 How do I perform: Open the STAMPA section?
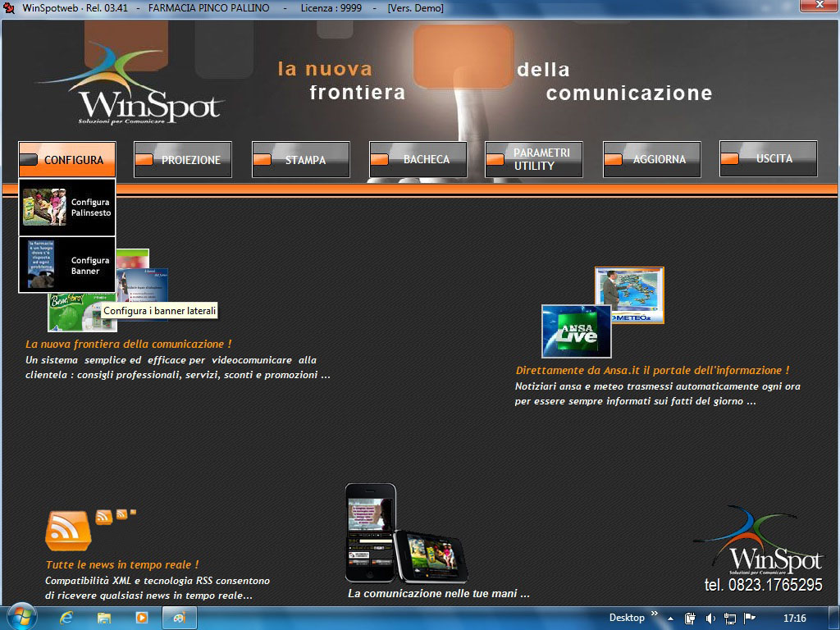(301, 160)
